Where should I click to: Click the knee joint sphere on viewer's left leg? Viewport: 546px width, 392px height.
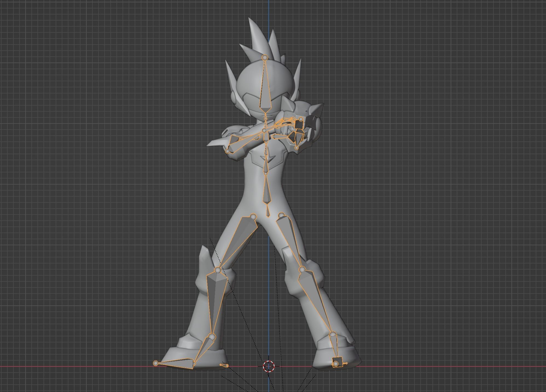(x=218, y=270)
